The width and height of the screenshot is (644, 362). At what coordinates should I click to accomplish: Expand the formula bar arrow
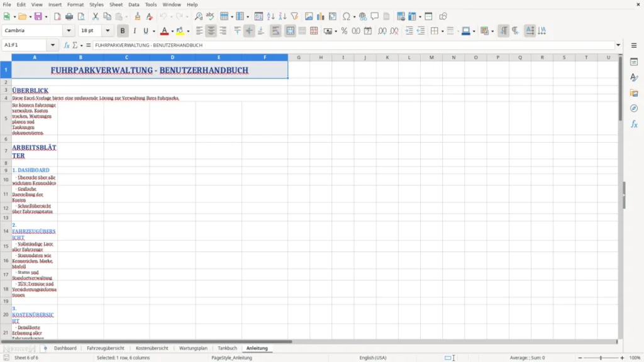coord(618,45)
